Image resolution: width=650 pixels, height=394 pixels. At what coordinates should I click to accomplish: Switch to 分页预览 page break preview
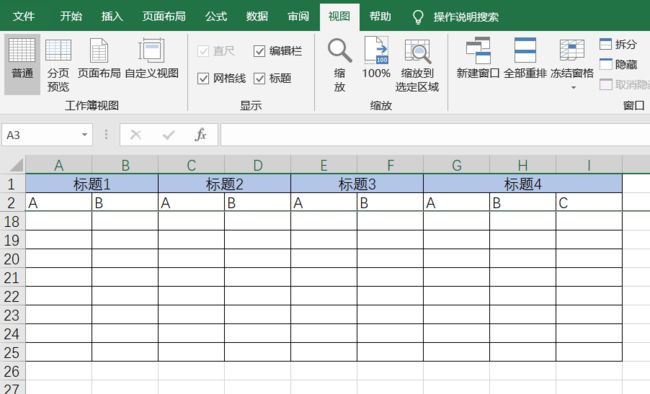click(x=58, y=65)
